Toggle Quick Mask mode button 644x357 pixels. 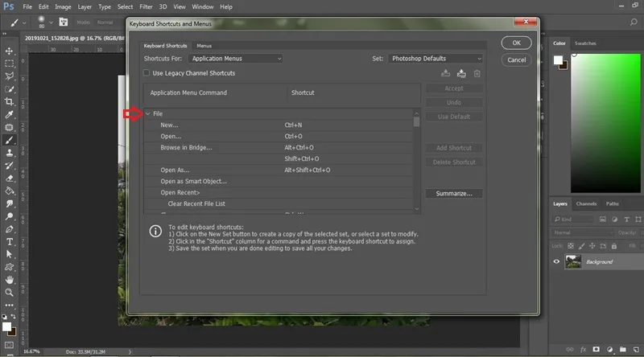(9, 345)
